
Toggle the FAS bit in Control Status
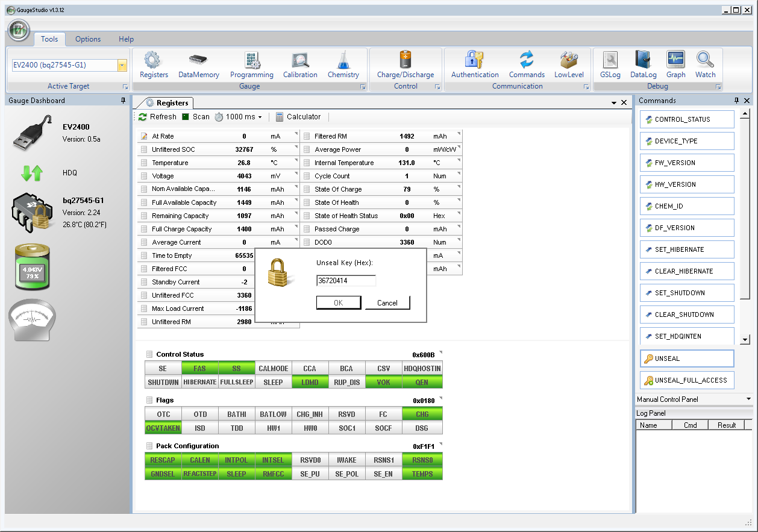tap(199, 369)
